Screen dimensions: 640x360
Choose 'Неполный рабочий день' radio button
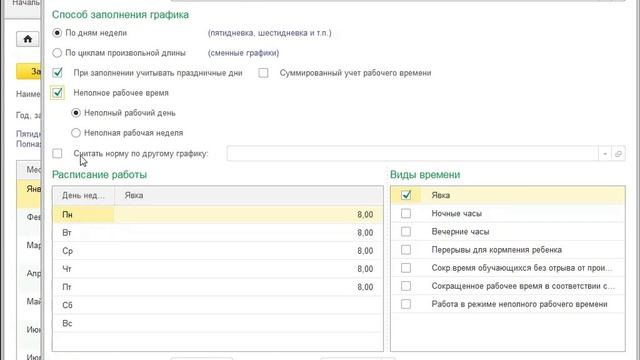76,113
